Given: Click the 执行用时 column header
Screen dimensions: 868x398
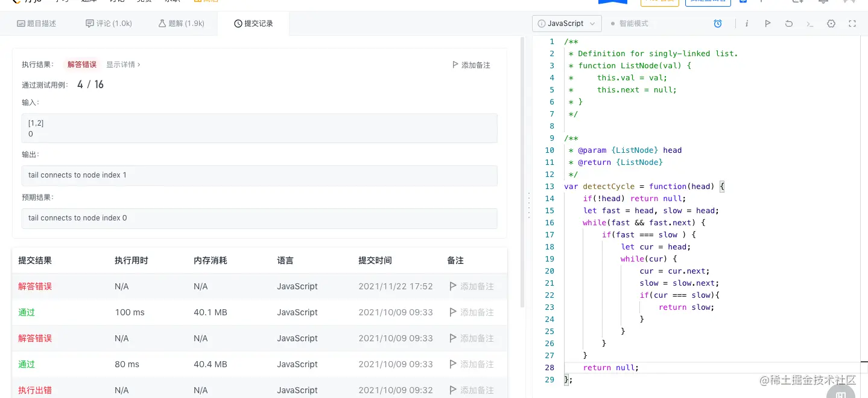Looking at the screenshot, I should coord(131,260).
